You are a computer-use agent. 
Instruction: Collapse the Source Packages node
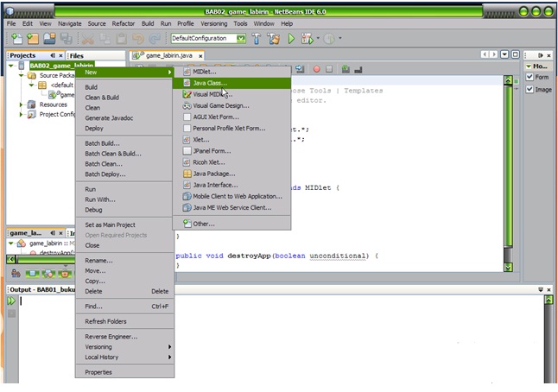[21, 75]
